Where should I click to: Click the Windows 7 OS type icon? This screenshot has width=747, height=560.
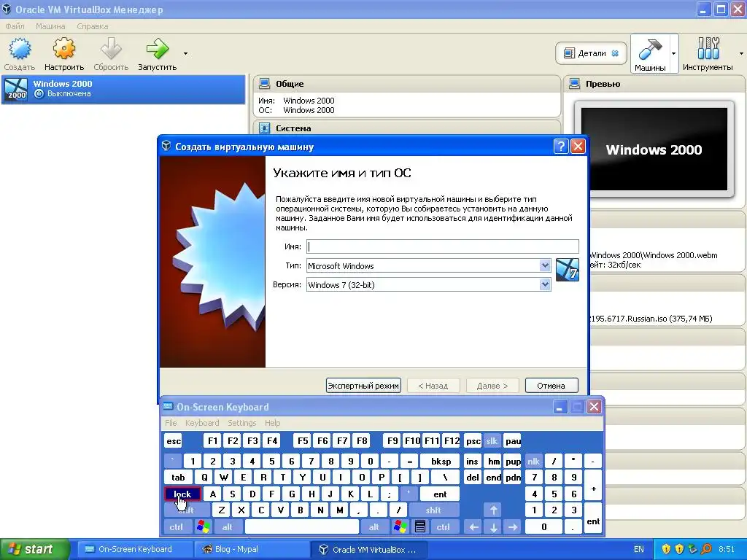pos(568,270)
